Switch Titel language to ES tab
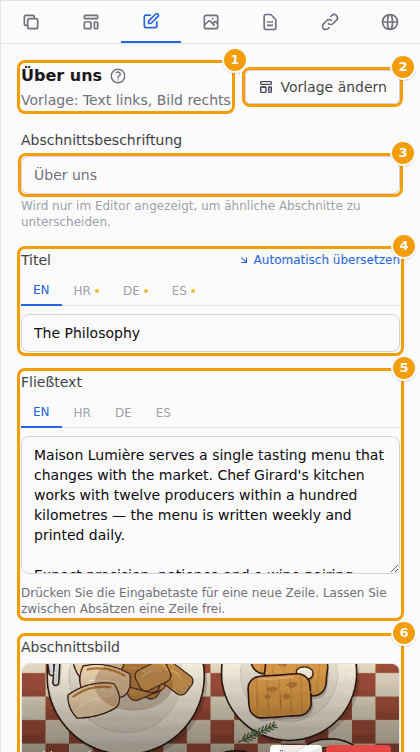Image resolution: width=420 pixels, height=752 pixels. 184,291
